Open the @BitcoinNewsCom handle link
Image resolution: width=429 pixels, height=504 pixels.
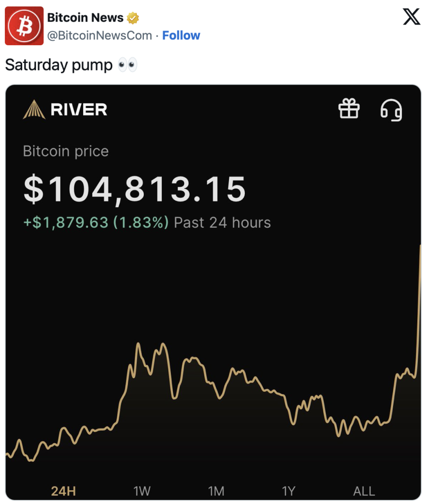pyautogui.click(x=99, y=35)
